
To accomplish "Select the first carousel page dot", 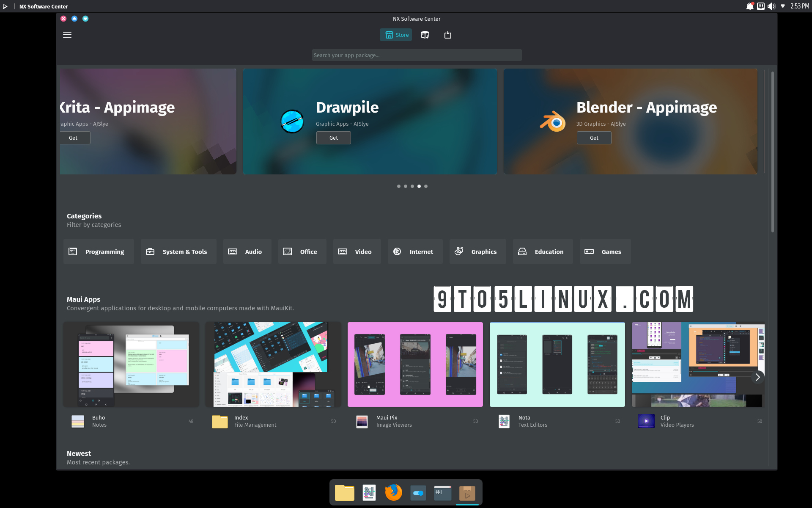I will [x=399, y=186].
